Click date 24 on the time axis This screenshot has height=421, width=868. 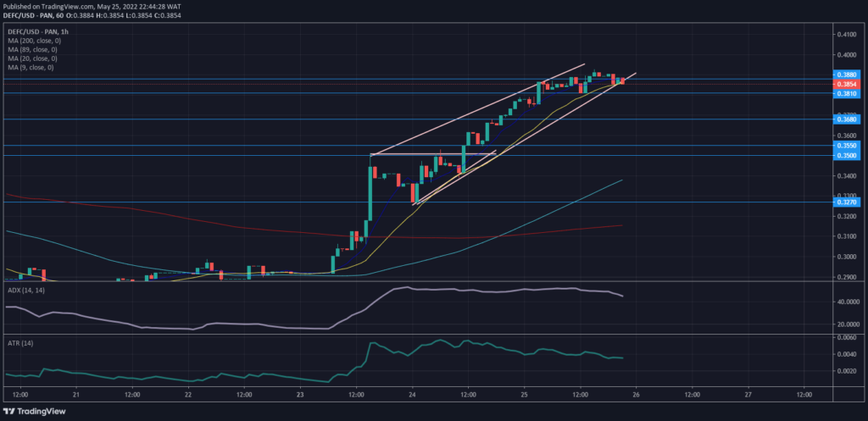tap(412, 395)
